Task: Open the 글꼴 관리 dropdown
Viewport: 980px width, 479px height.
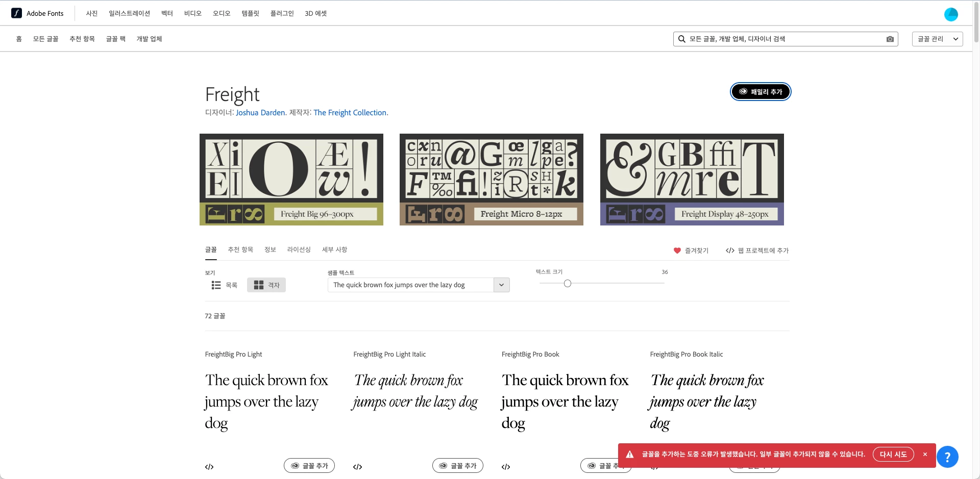Action: pyautogui.click(x=937, y=39)
